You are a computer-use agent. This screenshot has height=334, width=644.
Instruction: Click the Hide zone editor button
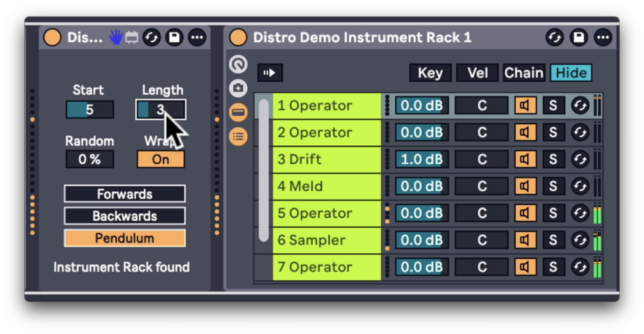[x=572, y=73]
